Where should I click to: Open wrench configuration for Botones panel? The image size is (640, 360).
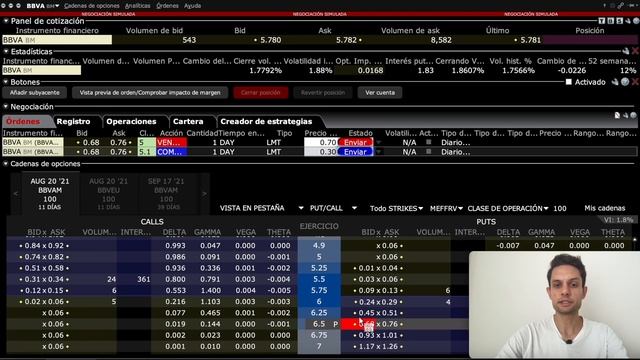615,82
